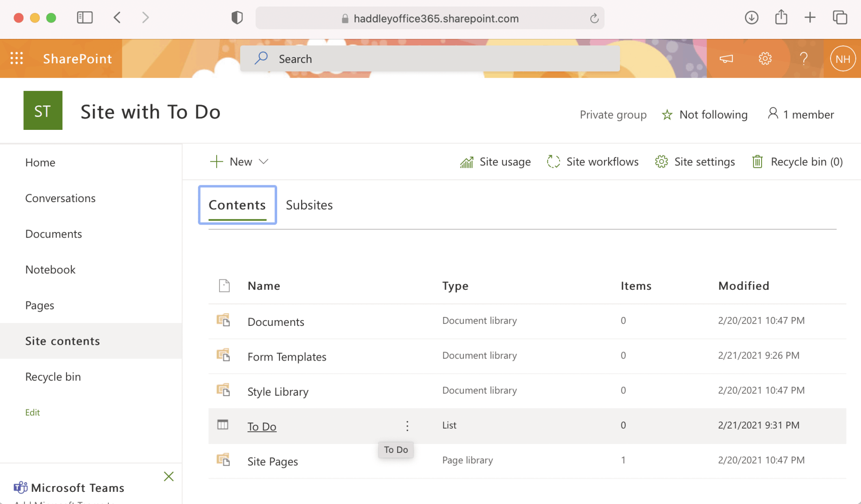Open the SharePoint app launcher grid

17,59
